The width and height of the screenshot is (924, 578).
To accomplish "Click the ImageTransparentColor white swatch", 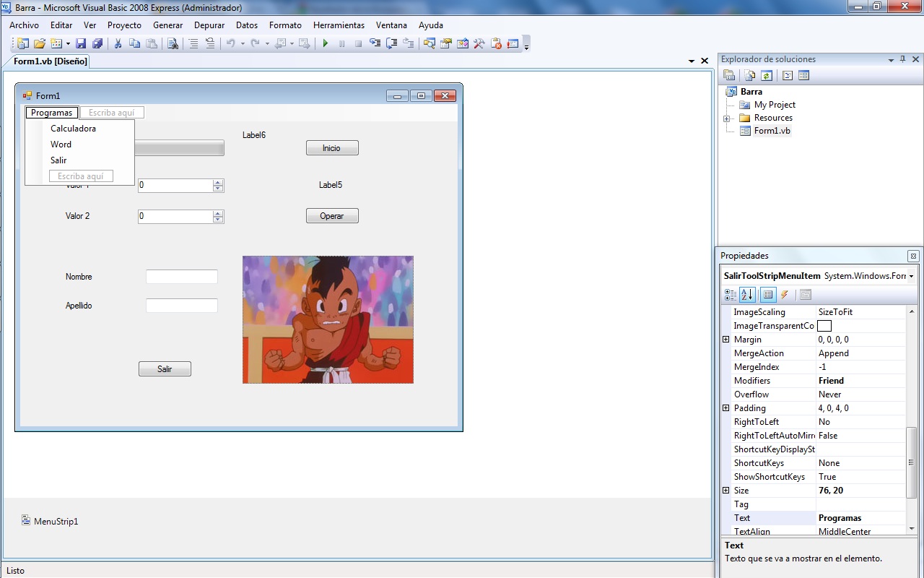I will click(824, 326).
